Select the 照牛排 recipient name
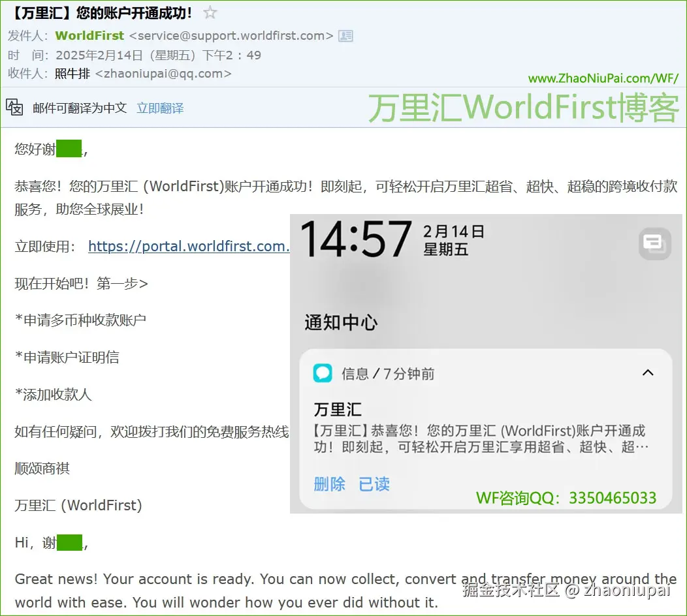 point(71,74)
